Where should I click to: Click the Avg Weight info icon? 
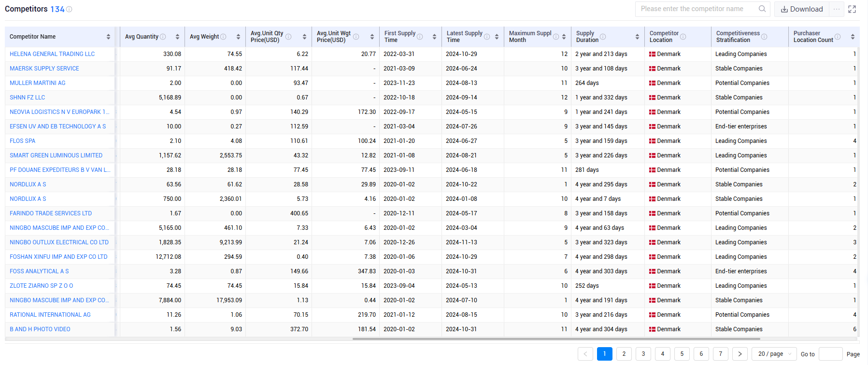(223, 37)
